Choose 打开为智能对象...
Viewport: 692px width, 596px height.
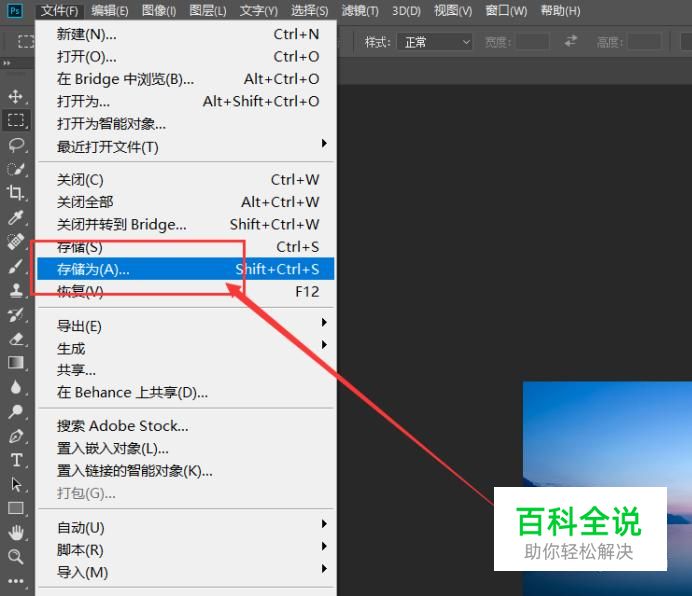[x=185, y=124]
